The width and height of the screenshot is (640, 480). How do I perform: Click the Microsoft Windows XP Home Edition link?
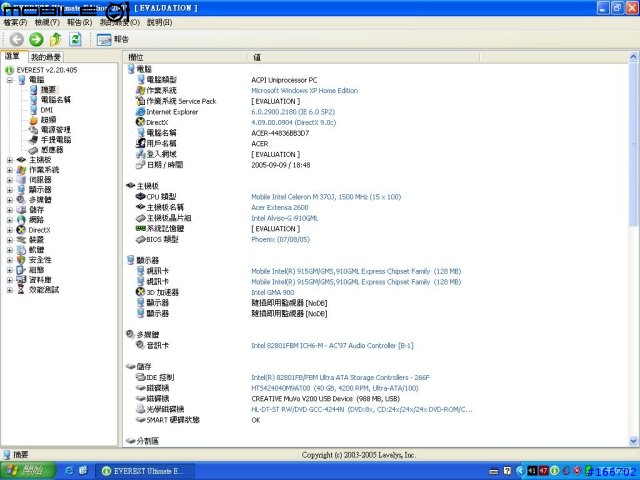(x=304, y=91)
